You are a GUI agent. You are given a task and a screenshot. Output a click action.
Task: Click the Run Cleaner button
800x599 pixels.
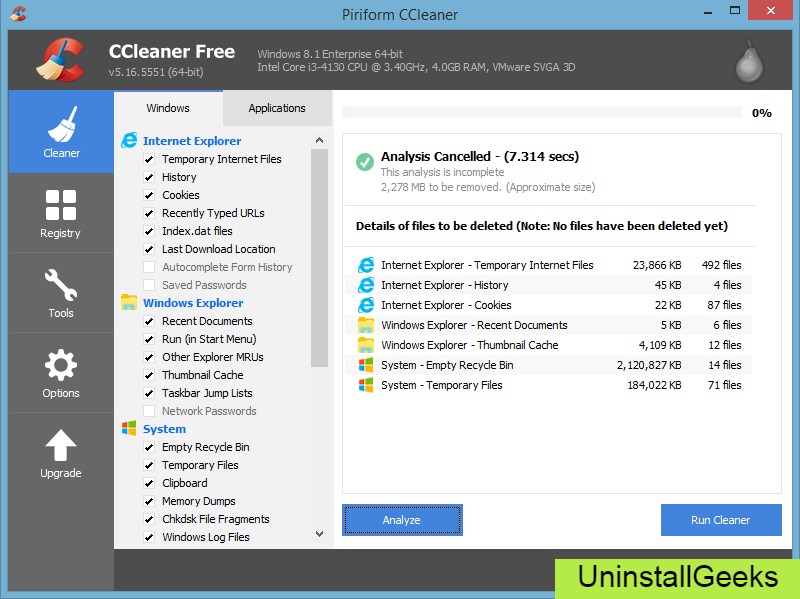(721, 520)
